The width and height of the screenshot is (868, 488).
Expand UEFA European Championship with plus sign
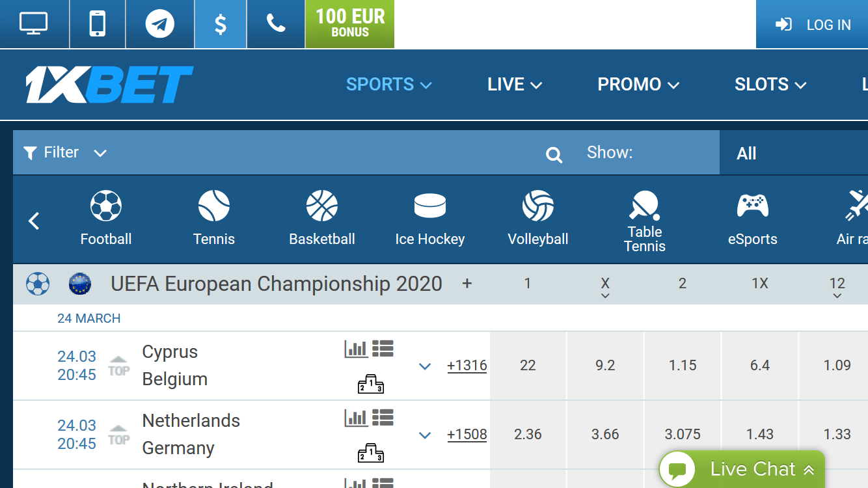click(467, 284)
